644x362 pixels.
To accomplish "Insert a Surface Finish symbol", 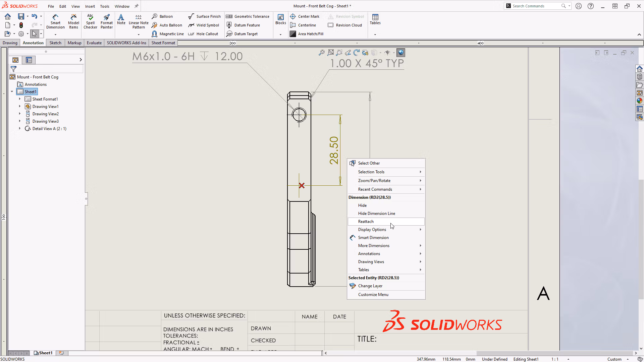I will pyautogui.click(x=204, y=16).
